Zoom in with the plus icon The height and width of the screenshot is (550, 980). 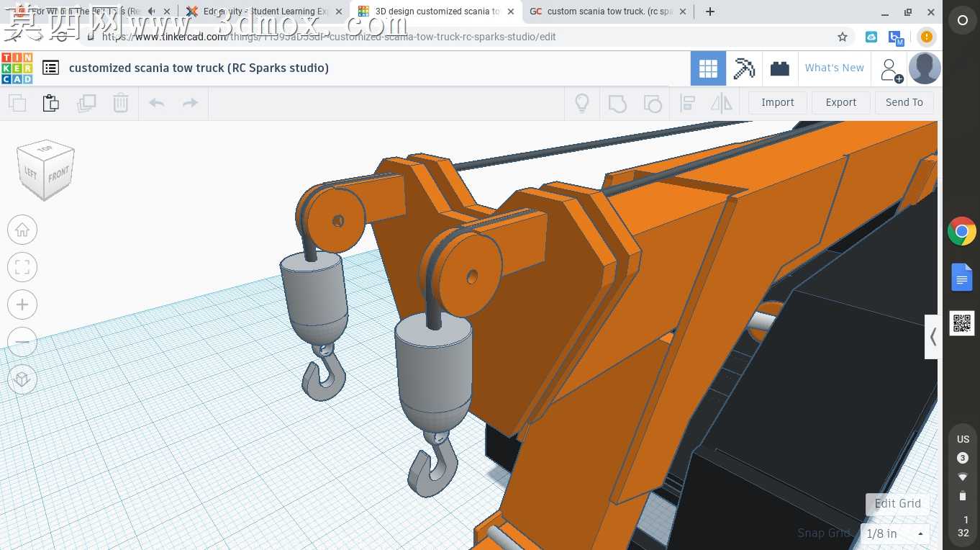22,305
